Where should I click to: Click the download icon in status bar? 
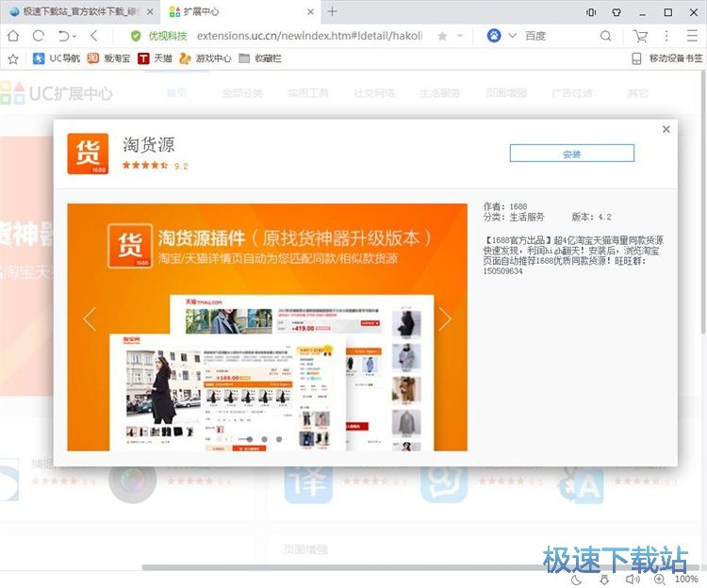click(x=604, y=580)
